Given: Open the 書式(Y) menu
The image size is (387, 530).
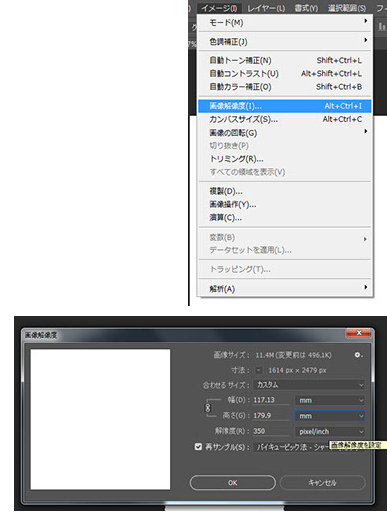Looking at the screenshot, I should tap(306, 8).
